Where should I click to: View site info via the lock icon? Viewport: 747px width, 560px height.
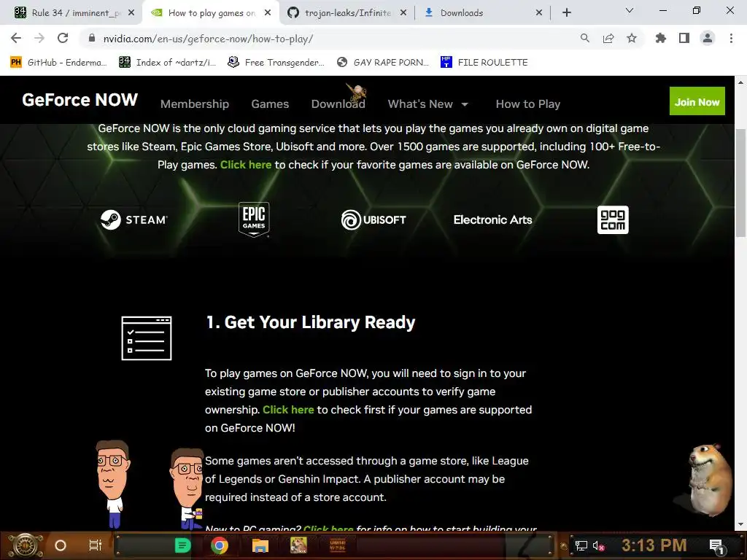93,39
